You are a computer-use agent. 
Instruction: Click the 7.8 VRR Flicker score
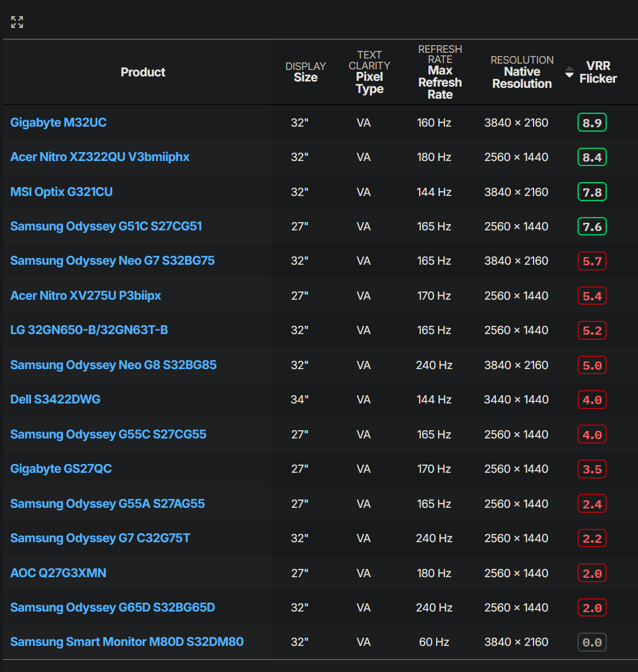(592, 192)
